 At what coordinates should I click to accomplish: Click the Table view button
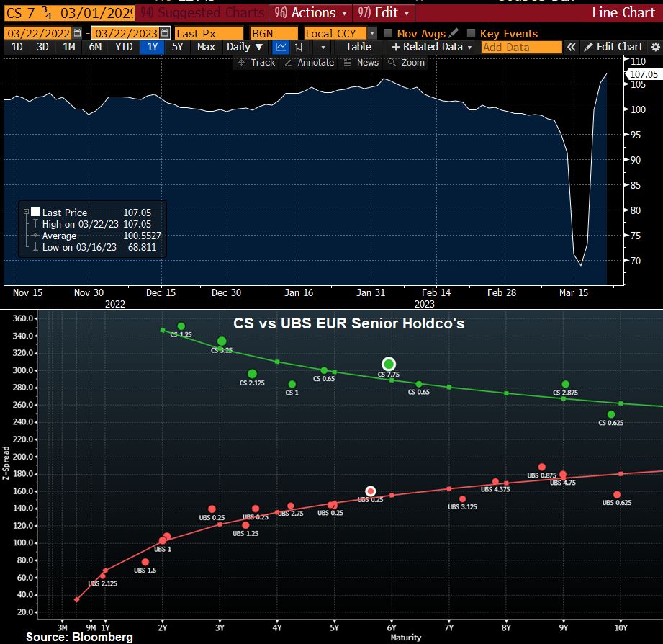pos(358,47)
